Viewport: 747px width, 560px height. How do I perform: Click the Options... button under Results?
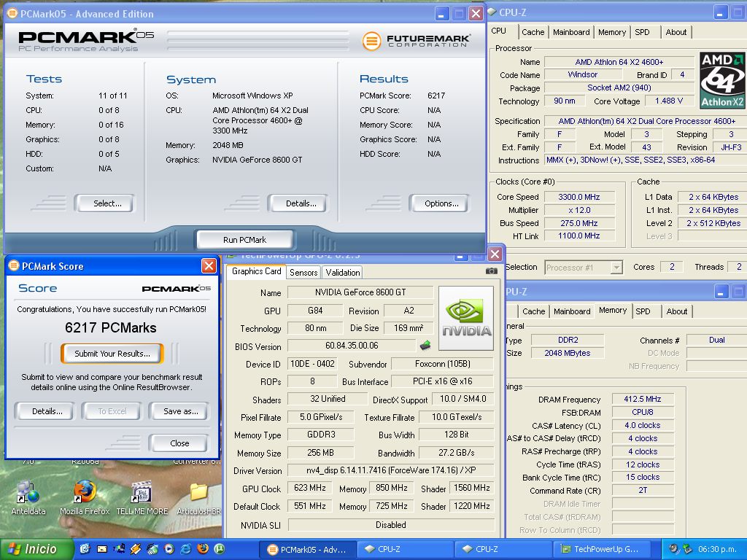tap(439, 203)
